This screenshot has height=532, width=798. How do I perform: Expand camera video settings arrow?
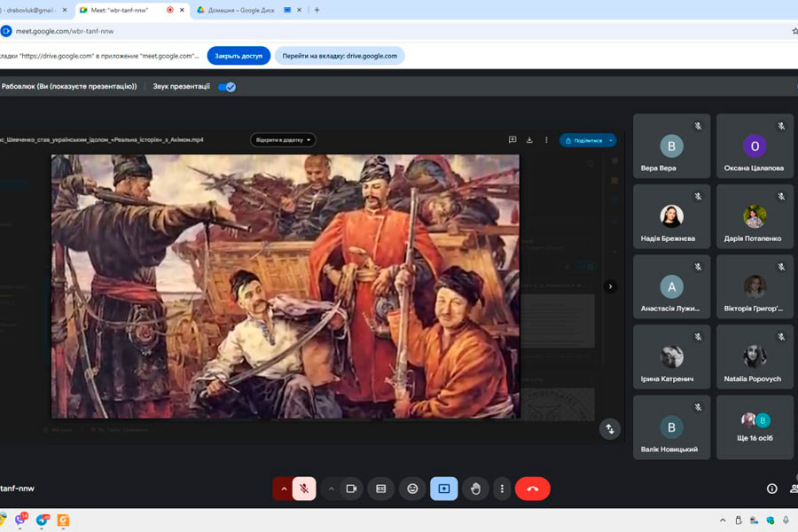[x=331, y=489]
